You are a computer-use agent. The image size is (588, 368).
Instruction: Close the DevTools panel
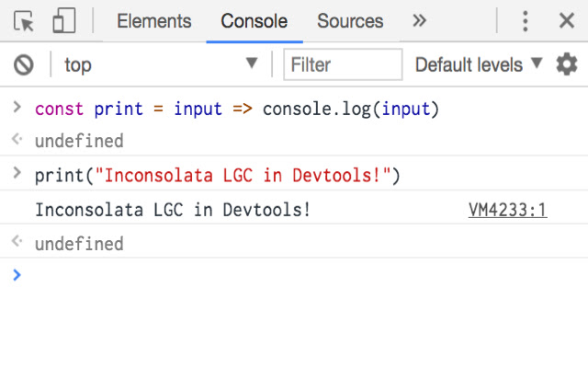[567, 20]
